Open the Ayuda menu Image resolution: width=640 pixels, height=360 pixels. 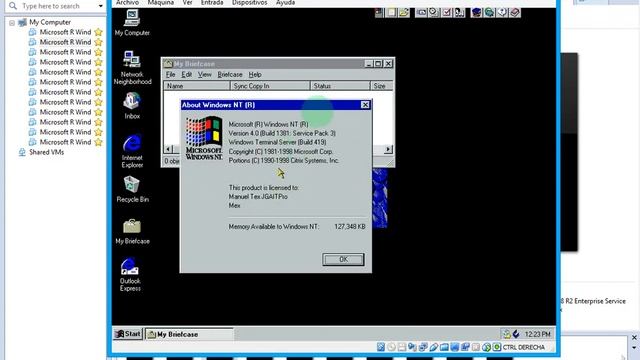click(x=285, y=3)
